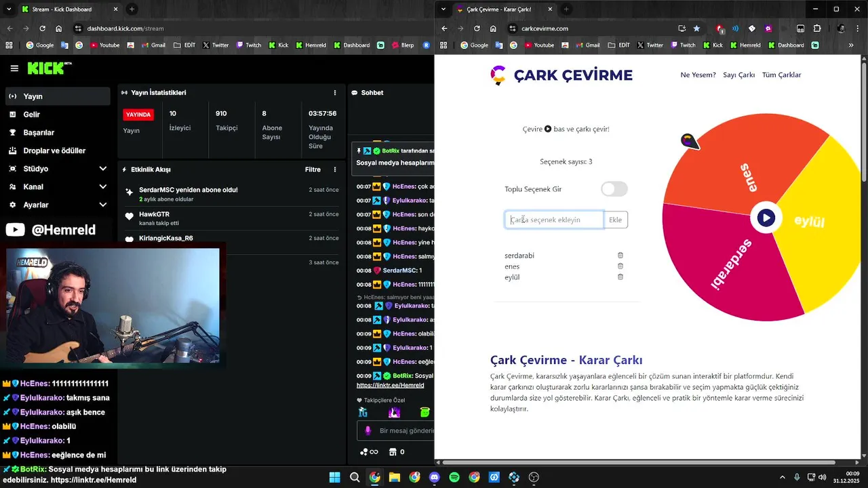Open the Blerp bookmark in Kick window
868x488 pixels.
click(401, 45)
